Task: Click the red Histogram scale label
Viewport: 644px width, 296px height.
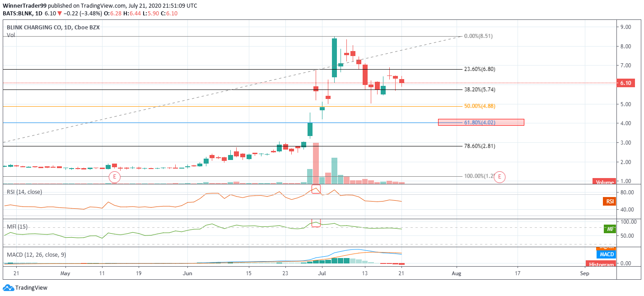Action: tap(601, 264)
